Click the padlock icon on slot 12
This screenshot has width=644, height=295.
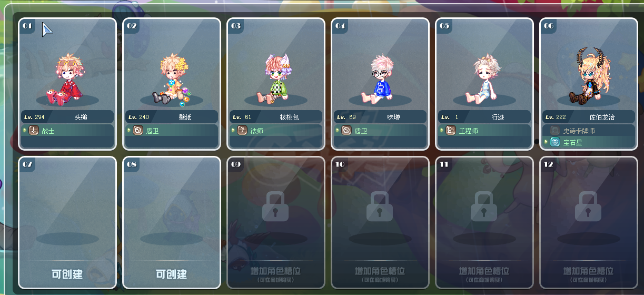(x=588, y=206)
